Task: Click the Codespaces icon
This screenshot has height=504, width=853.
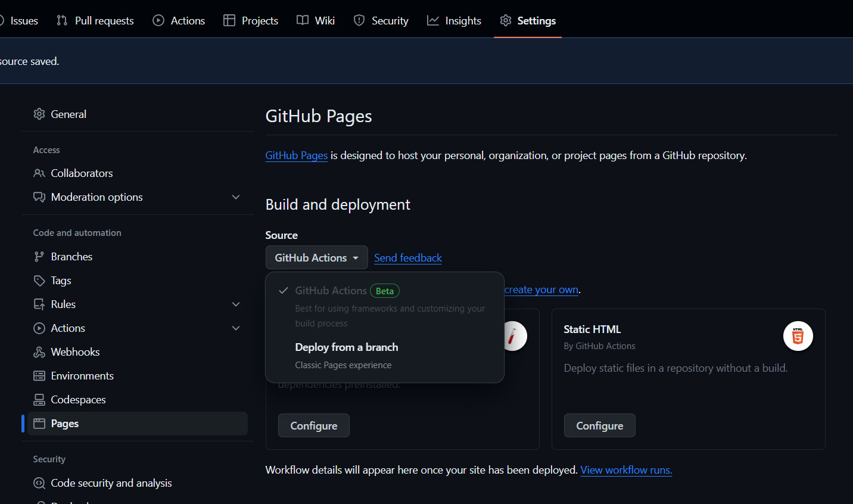Action: (39, 400)
